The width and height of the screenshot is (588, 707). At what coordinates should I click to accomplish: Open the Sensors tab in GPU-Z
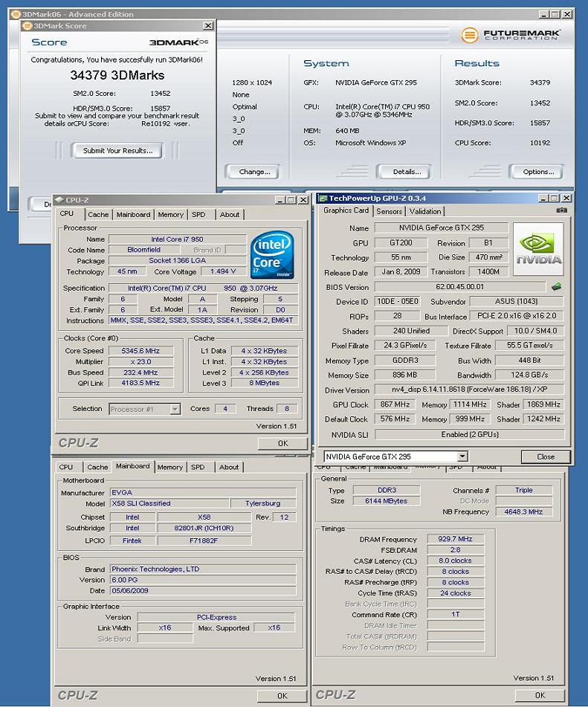pyautogui.click(x=389, y=211)
